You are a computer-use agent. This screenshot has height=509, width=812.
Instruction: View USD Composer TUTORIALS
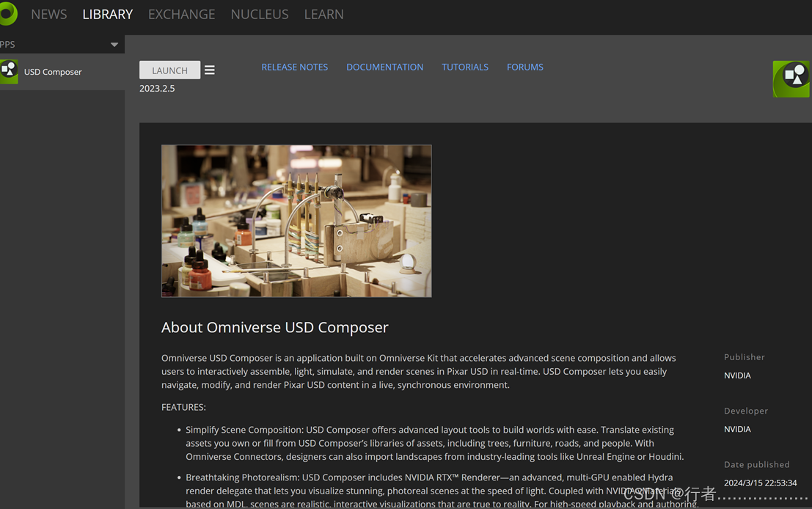(465, 67)
